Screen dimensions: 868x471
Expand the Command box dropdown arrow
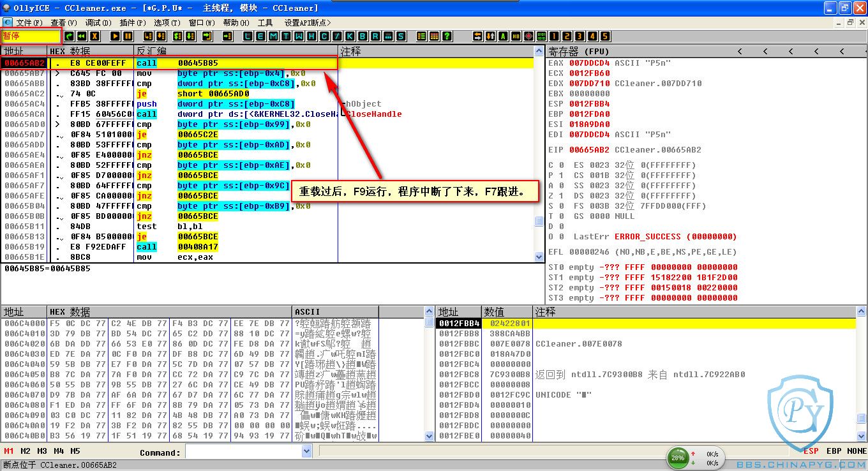tap(307, 451)
